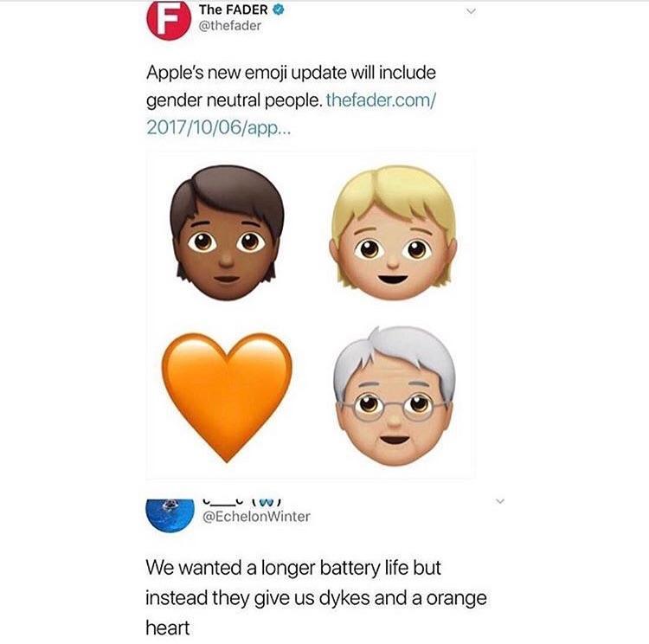The height and width of the screenshot is (644, 649).
Task: Click the blue verified badge beside The FADER
Action: [x=279, y=10]
